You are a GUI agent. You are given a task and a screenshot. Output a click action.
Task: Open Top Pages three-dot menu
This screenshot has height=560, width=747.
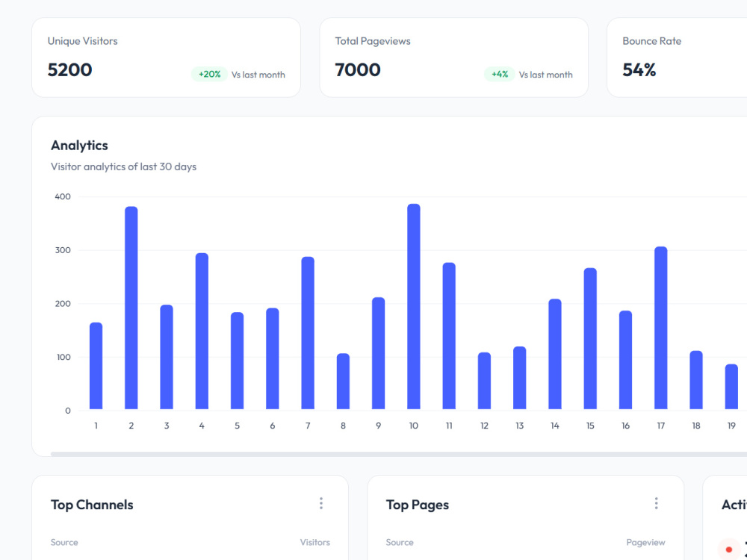(x=656, y=503)
